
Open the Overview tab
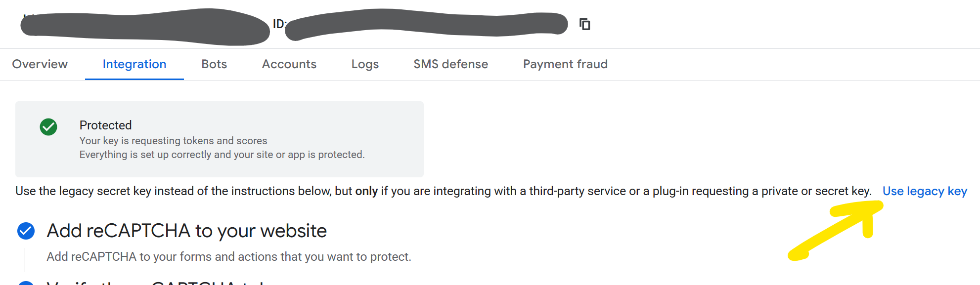(40, 64)
